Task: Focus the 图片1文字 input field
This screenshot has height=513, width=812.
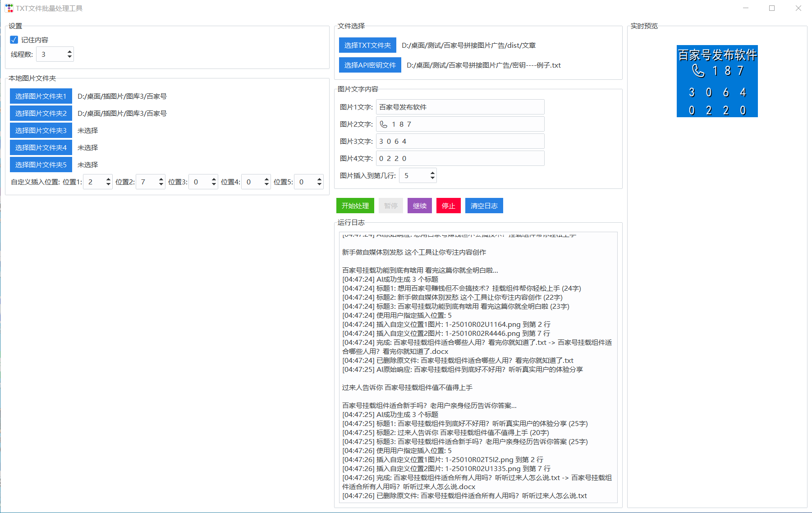Action: [x=460, y=107]
